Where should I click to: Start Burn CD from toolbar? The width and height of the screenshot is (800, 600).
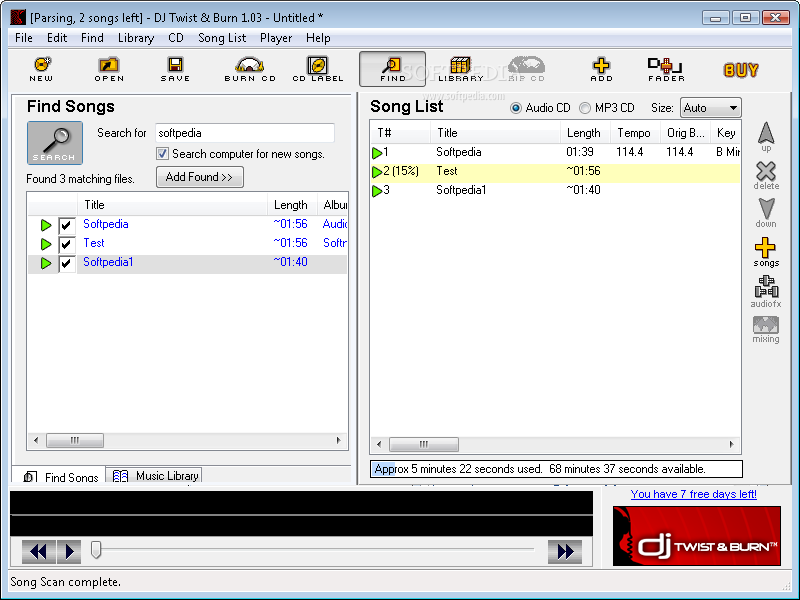point(249,69)
